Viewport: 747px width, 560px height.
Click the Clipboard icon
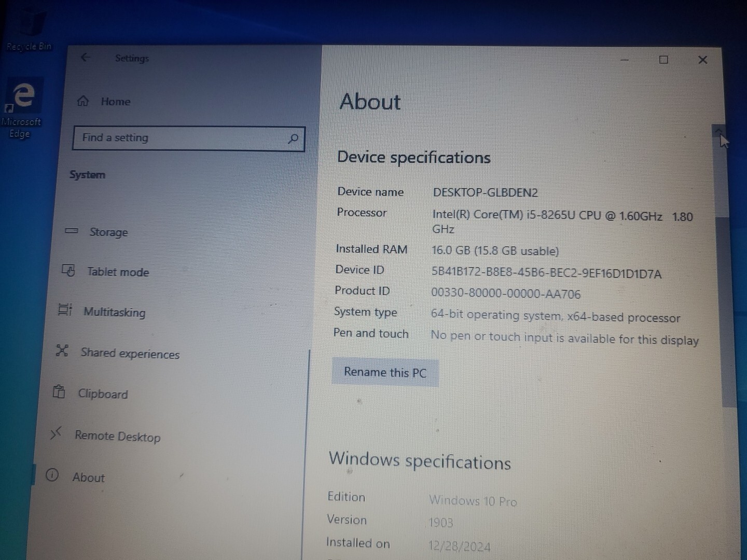(59, 391)
